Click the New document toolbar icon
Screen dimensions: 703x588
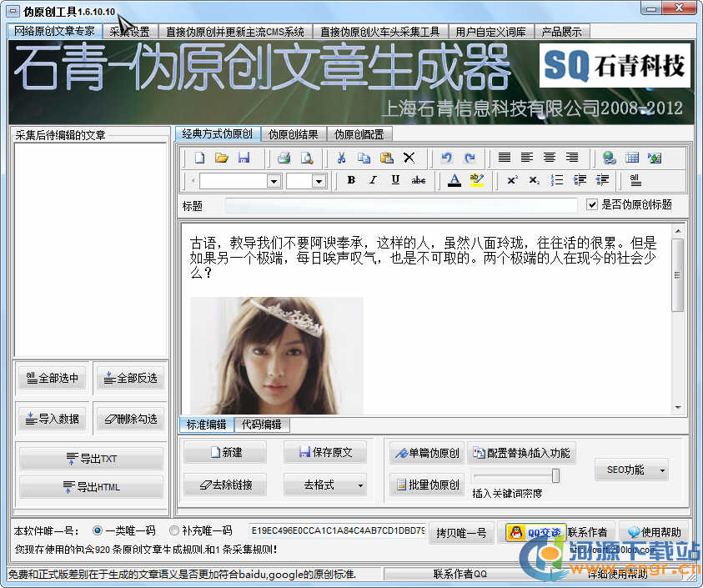click(x=199, y=158)
